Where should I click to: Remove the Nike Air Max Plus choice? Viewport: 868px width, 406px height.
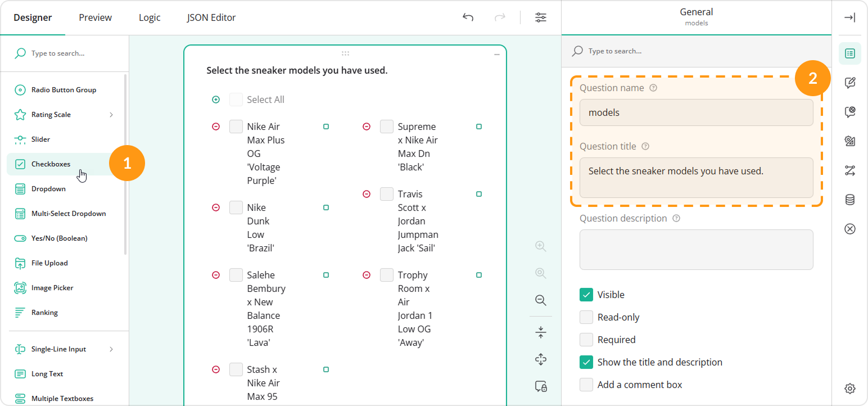[x=216, y=127]
